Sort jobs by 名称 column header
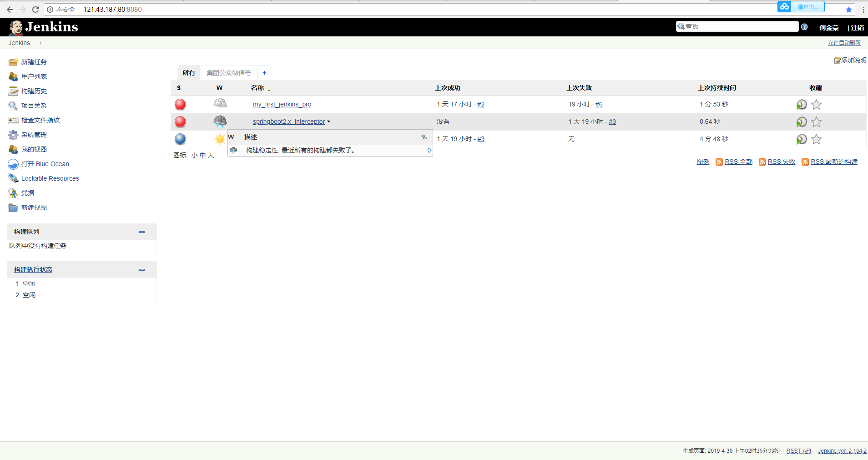The image size is (868, 460). (x=261, y=88)
